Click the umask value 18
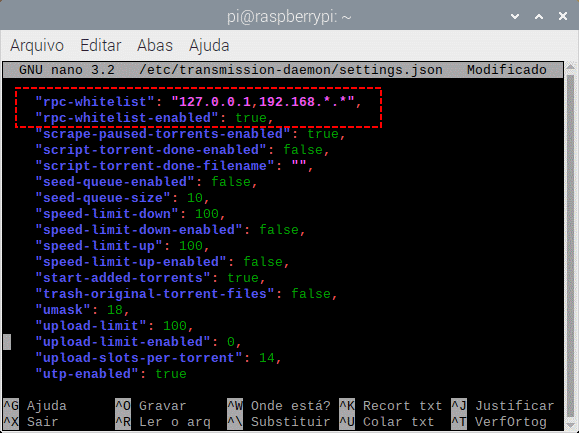Image resolution: width=579 pixels, height=433 pixels. click(115, 310)
